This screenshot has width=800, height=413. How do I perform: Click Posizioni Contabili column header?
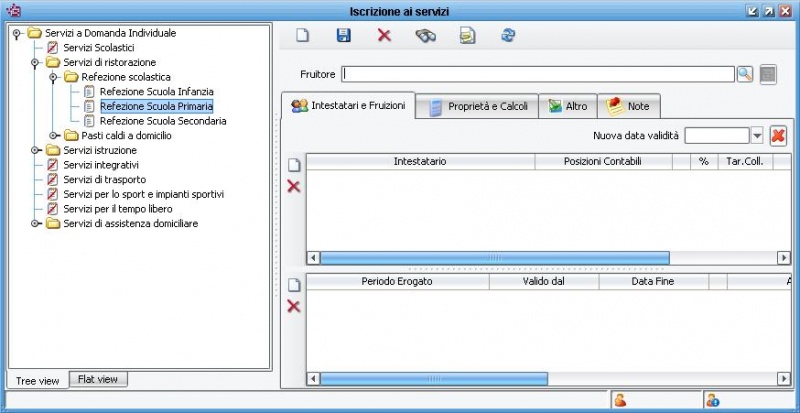[603, 161]
